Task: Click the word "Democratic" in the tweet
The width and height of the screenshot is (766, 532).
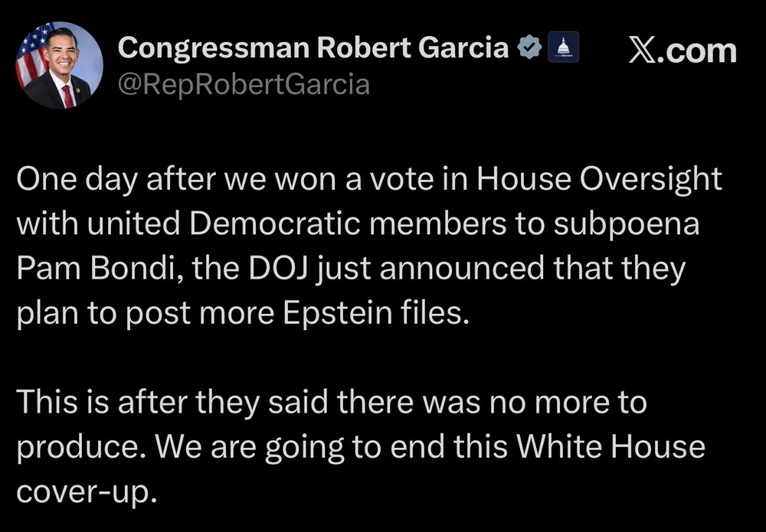Action: click(x=282, y=224)
